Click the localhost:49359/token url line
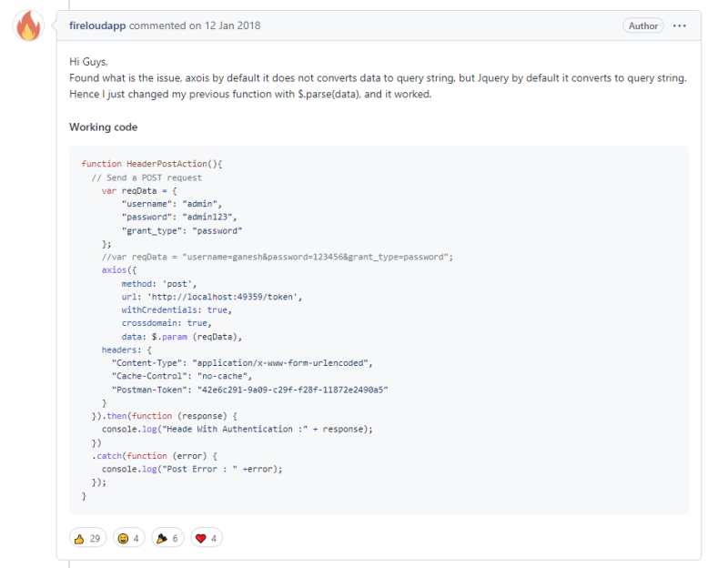 [x=212, y=297]
